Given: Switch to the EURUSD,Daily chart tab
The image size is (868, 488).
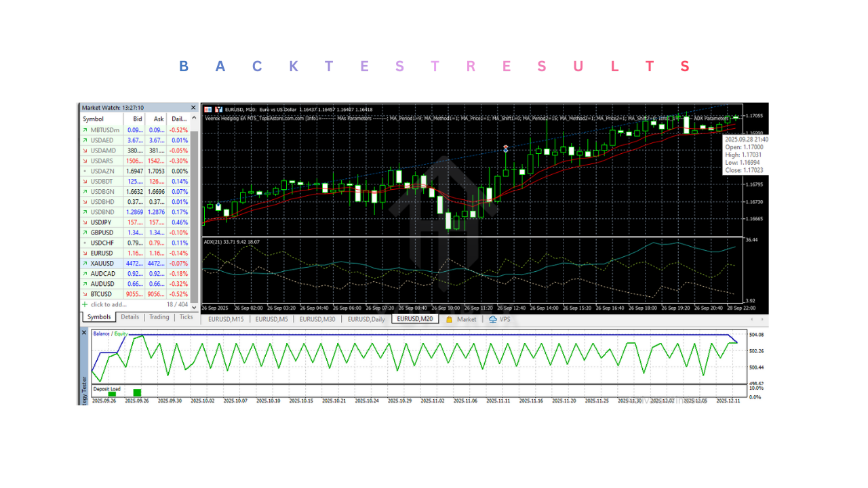Looking at the screenshot, I should [x=366, y=319].
